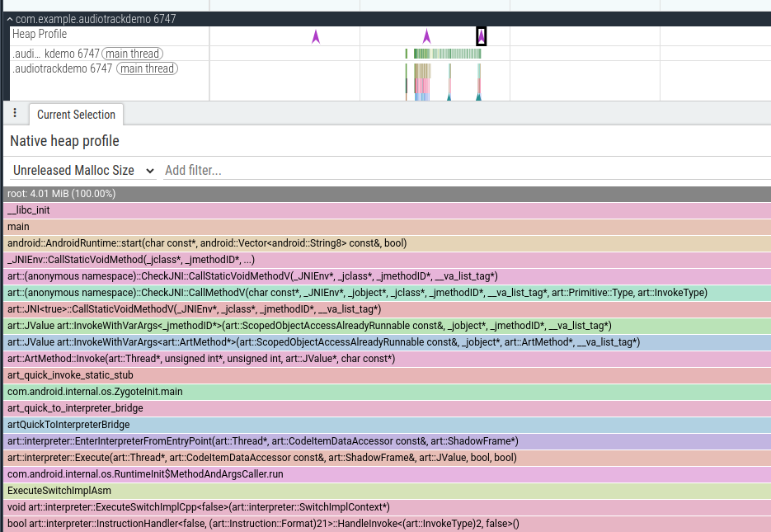Click the ExecuteSwitchImplAsm frame
The width and height of the screenshot is (771, 532).
pos(387,491)
